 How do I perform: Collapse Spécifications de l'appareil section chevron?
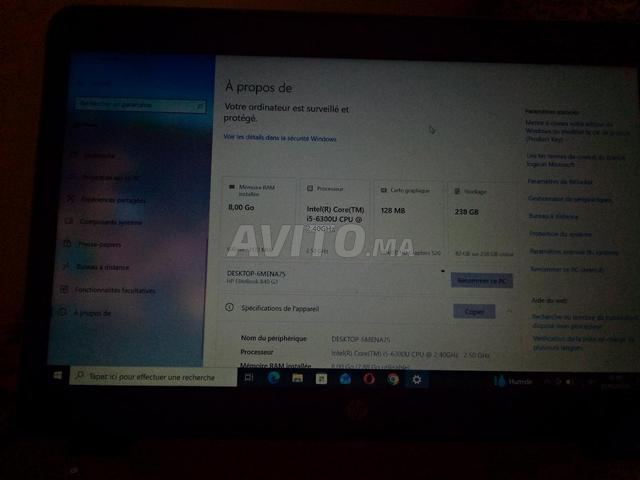pyautogui.click(x=509, y=312)
